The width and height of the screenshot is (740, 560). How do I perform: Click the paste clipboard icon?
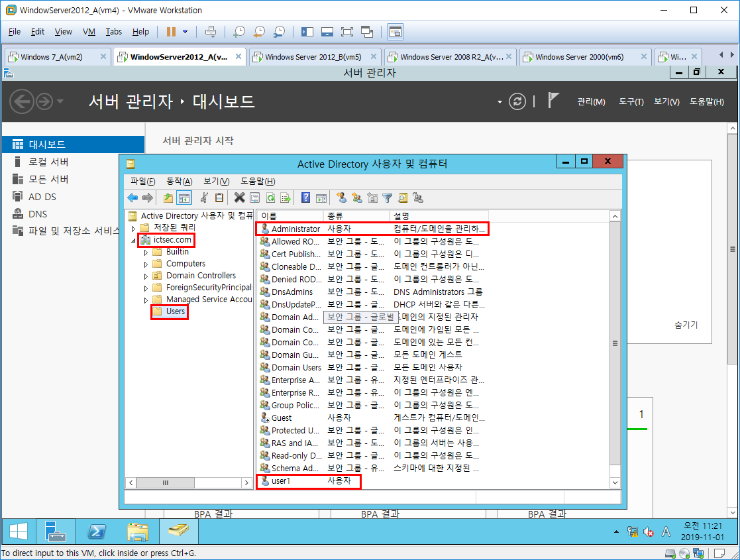(219, 198)
